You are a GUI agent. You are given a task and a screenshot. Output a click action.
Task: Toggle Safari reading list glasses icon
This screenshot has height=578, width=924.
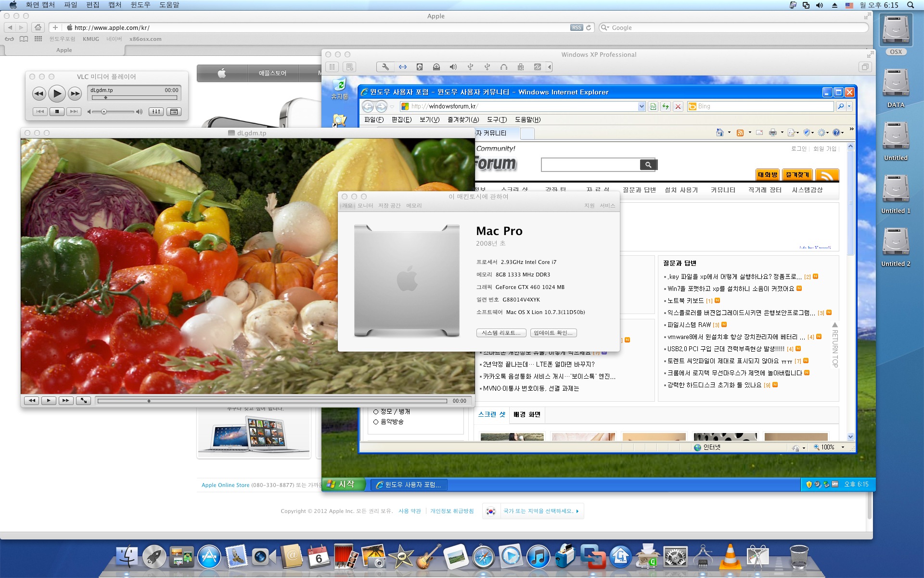click(9, 39)
